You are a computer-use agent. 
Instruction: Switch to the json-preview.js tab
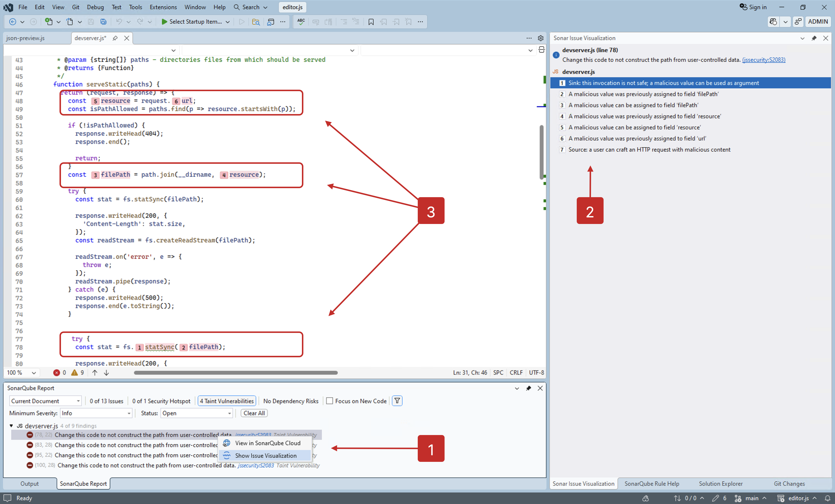(x=25, y=38)
